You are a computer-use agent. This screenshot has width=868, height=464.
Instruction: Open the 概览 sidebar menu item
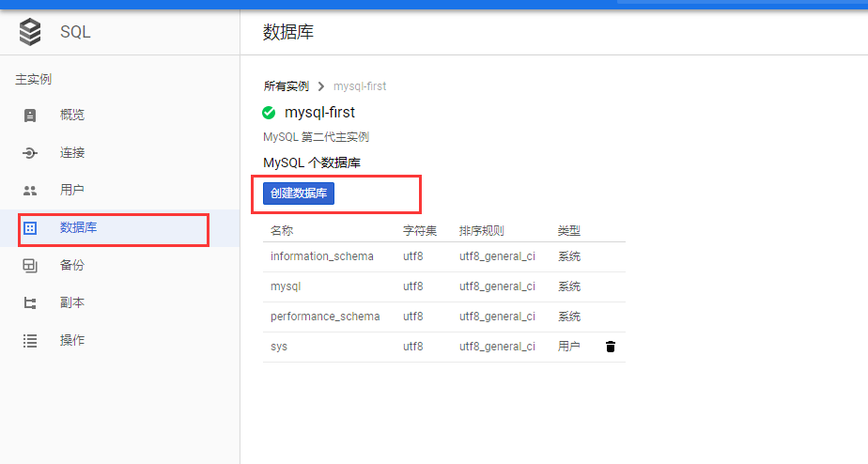[119, 116]
